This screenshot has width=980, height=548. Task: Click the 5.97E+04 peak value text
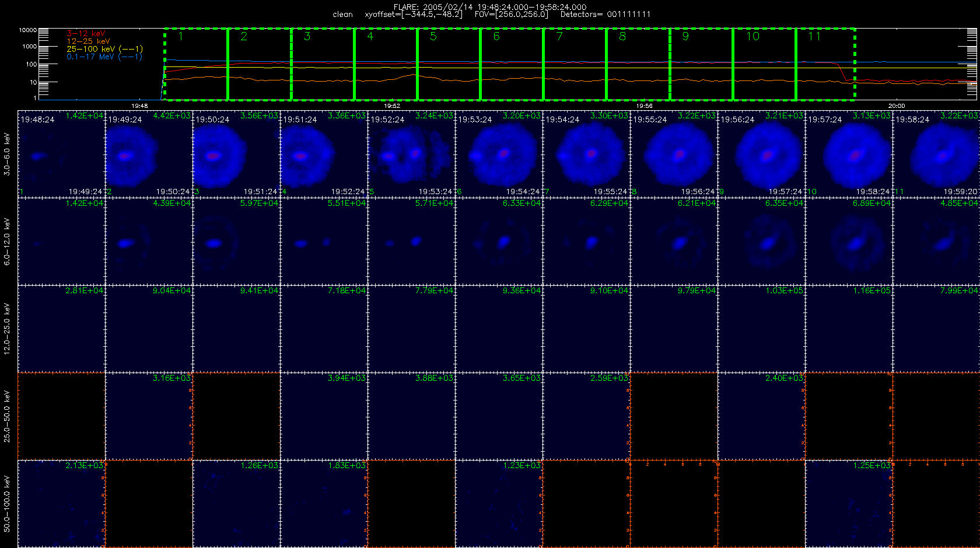pyautogui.click(x=260, y=203)
